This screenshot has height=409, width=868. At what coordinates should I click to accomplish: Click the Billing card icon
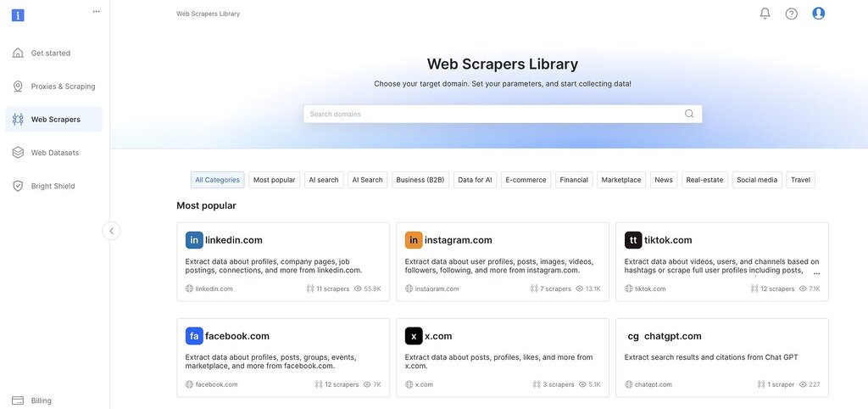coord(18,401)
